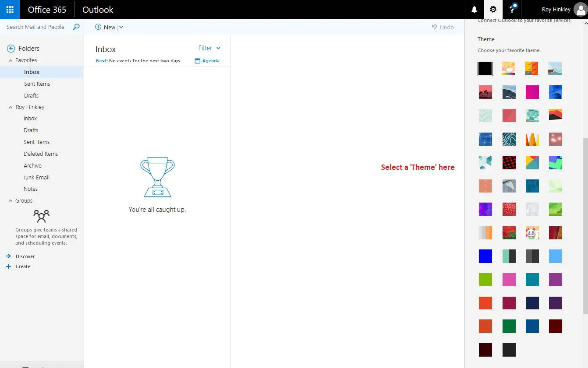588x368 pixels.
Task: Collapse the Roy Hinkley folder section
Action: [x=11, y=107]
